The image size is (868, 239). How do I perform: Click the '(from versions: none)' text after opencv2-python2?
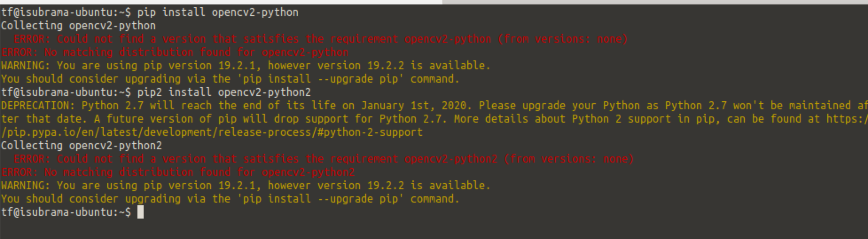pyautogui.click(x=569, y=159)
